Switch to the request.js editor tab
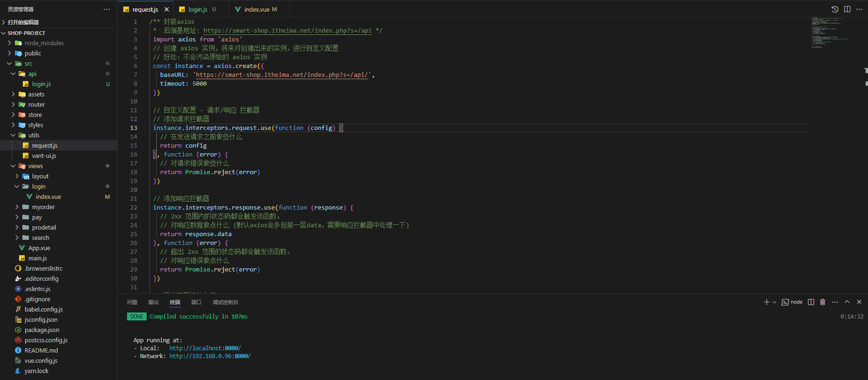The height and width of the screenshot is (380, 868). (x=145, y=9)
